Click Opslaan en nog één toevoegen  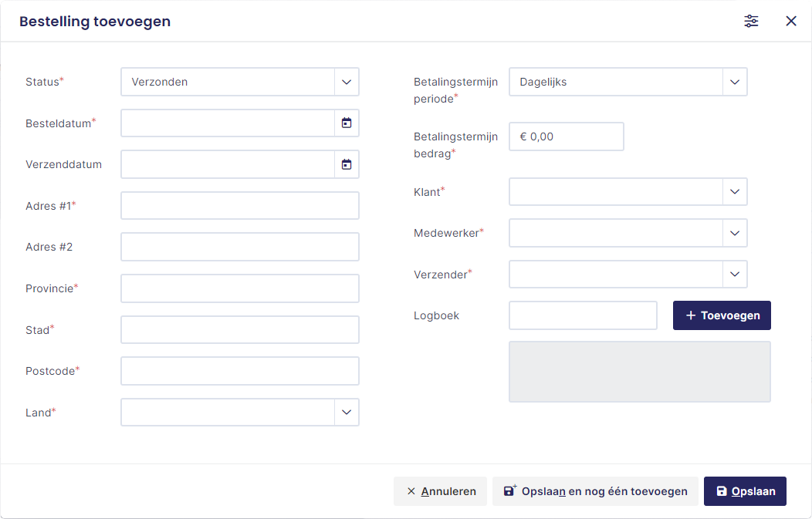click(x=595, y=491)
